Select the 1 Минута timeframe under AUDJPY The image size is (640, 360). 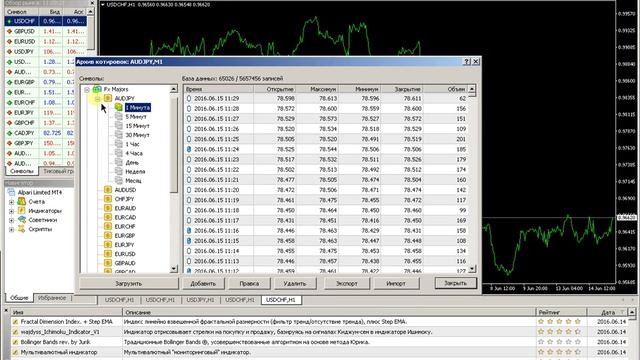(138, 107)
